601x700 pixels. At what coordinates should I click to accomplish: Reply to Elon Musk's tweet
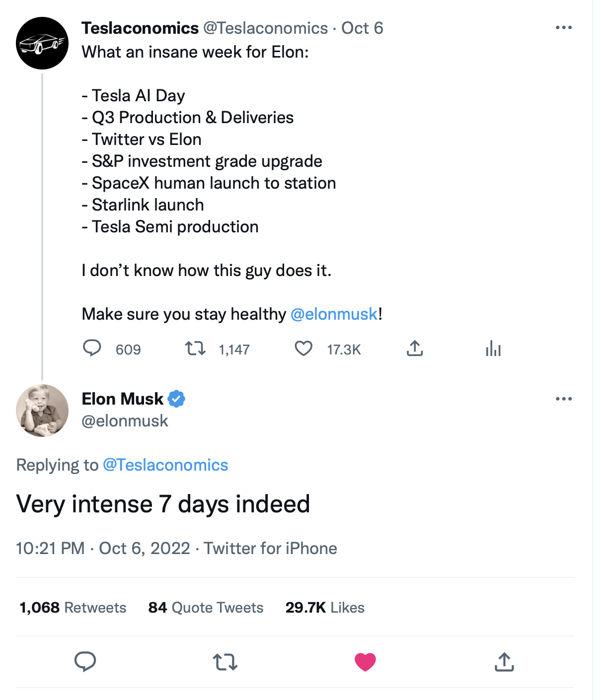pos(85,662)
